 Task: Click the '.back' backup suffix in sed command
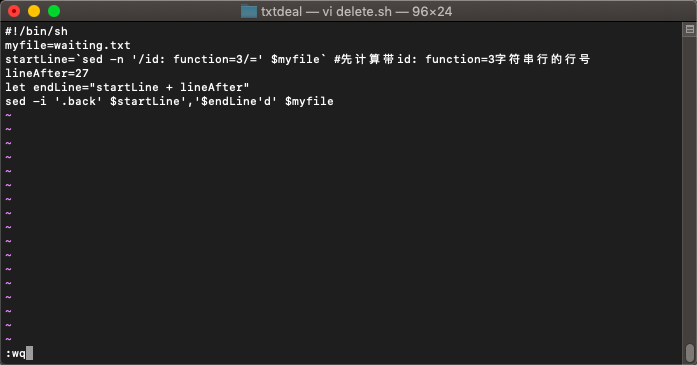pyautogui.click(x=78, y=101)
